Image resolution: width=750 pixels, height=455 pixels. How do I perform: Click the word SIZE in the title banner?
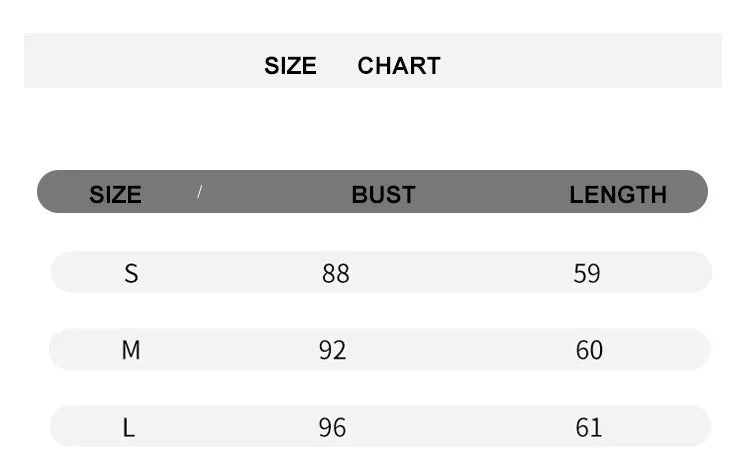(x=290, y=66)
